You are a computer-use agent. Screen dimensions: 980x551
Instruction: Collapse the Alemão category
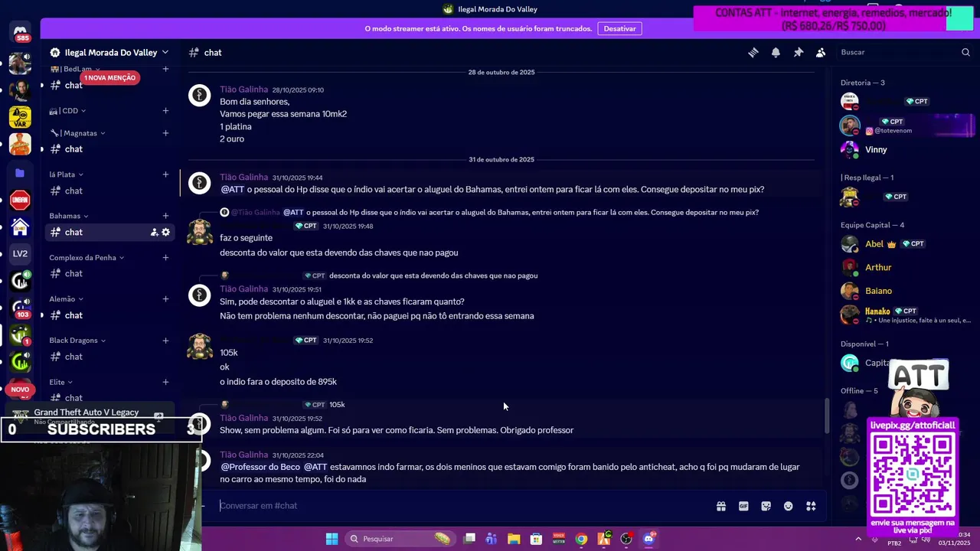[67, 298]
